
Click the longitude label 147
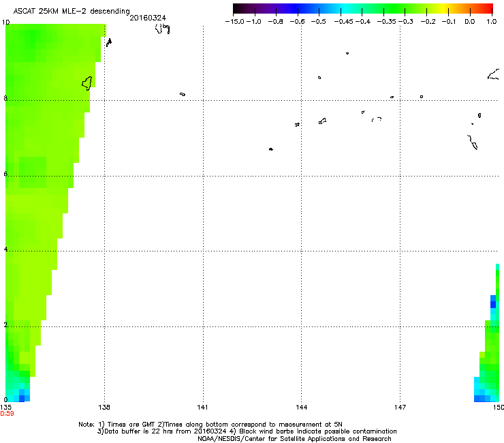click(x=400, y=408)
